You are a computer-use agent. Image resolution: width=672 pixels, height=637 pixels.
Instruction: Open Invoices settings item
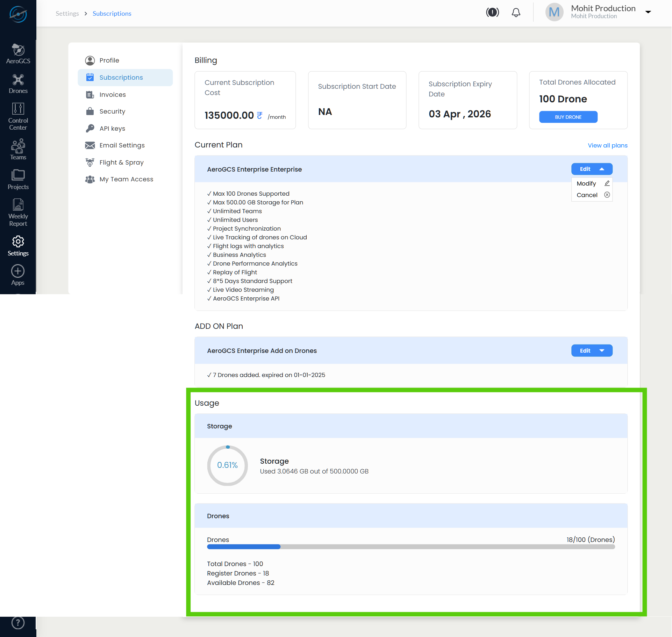tap(125, 94)
